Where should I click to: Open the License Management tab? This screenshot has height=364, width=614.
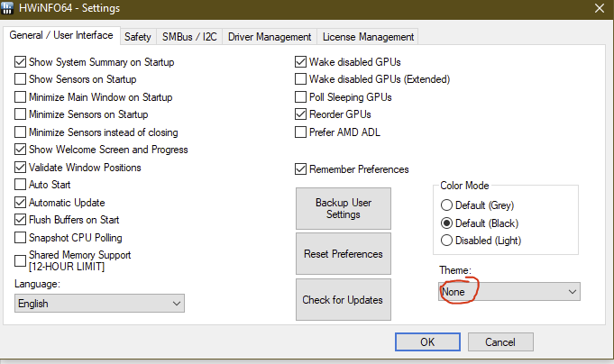[368, 37]
